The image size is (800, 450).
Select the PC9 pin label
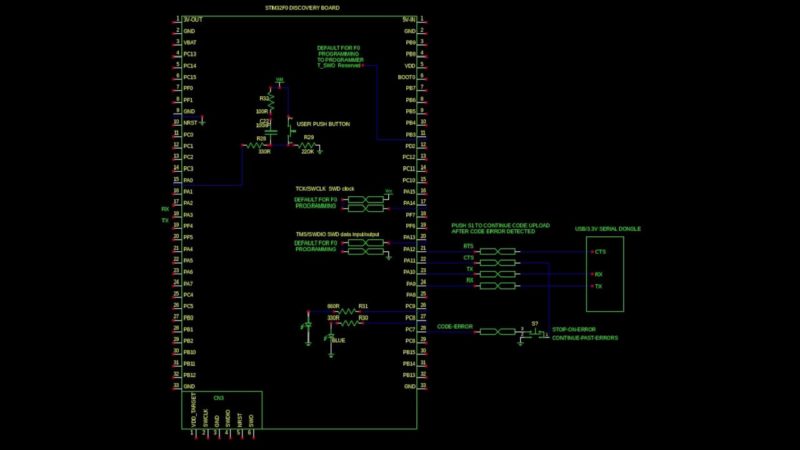click(x=411, y=306)
